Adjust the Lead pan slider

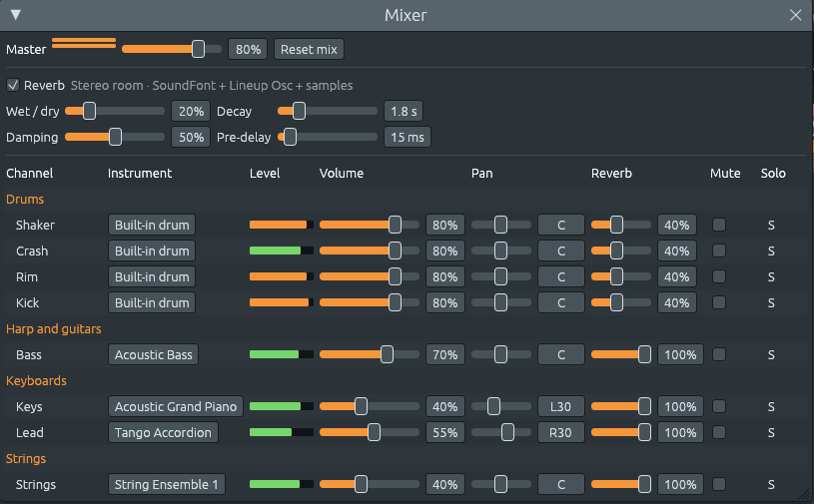tap(501, 432)
